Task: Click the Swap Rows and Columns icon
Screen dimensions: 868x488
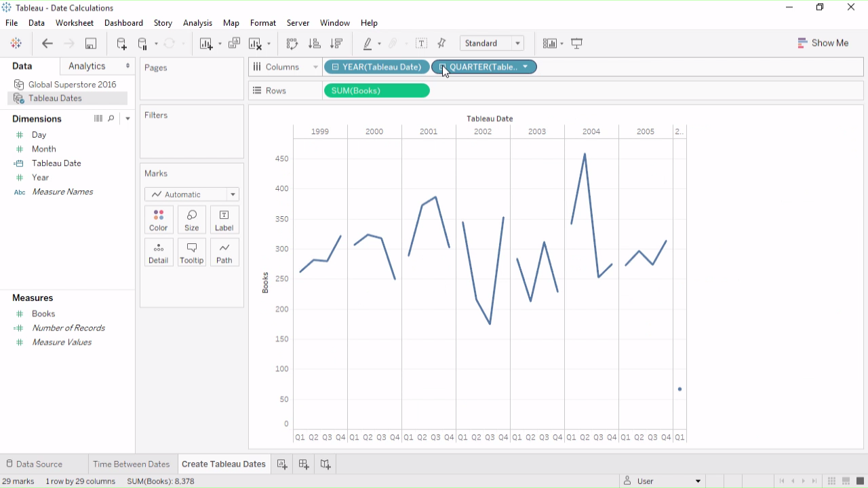Action: (292, 43)
